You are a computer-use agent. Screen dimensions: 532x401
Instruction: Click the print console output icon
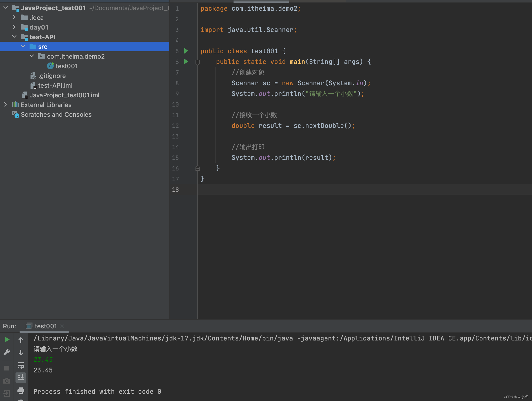[21, 390]
